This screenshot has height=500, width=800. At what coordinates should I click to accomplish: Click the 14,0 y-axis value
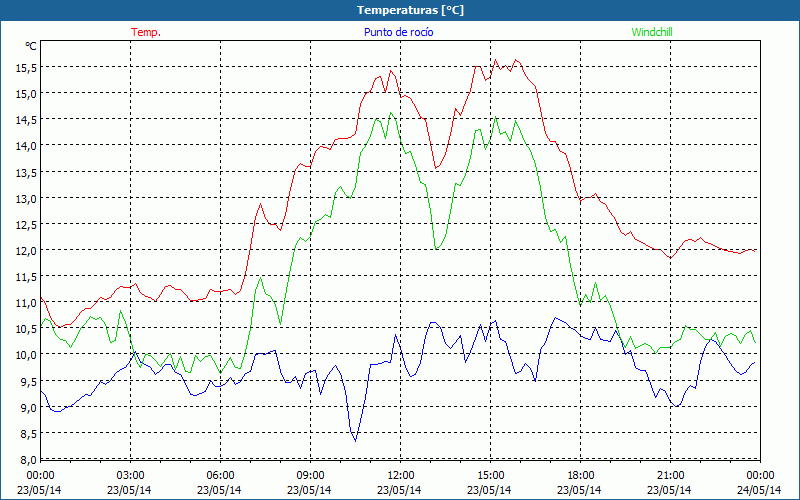pyautogui.click(x=27, y=145)
